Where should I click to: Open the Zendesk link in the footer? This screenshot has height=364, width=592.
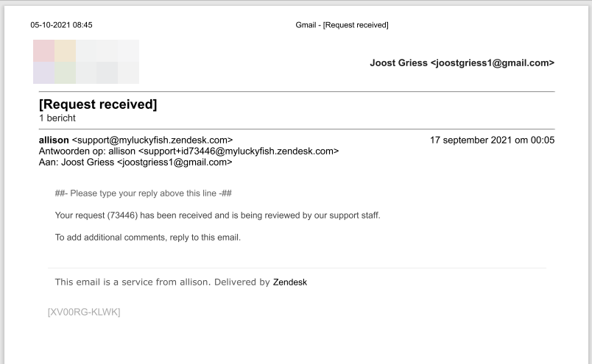coord(289,282)
